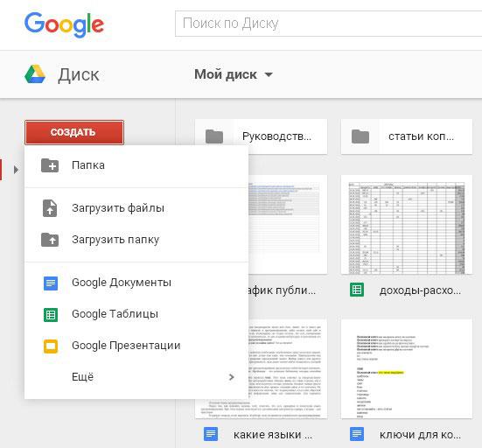Click the new folder icon beside Папка
The height and width of the screenshot is (448, 482).
[50, 165]
